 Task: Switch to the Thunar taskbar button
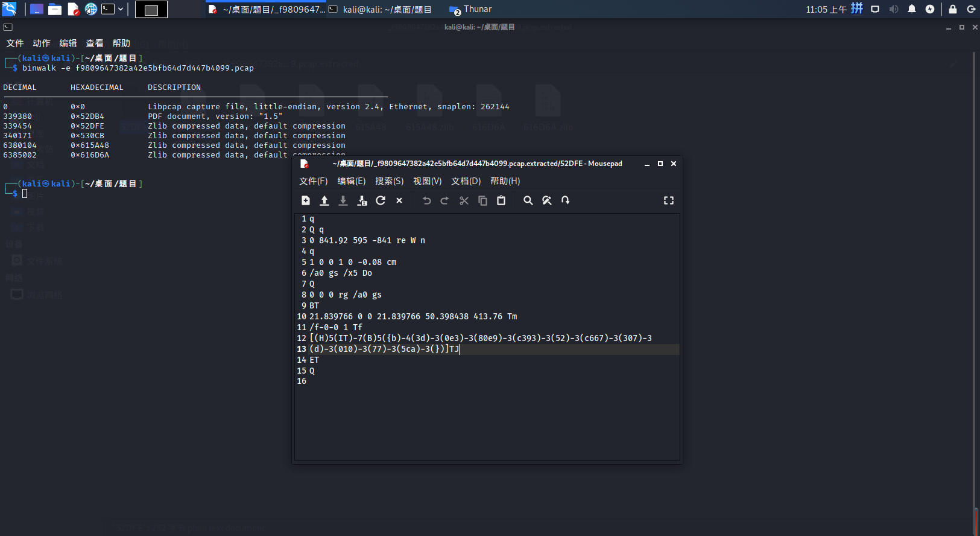[470, 9]
